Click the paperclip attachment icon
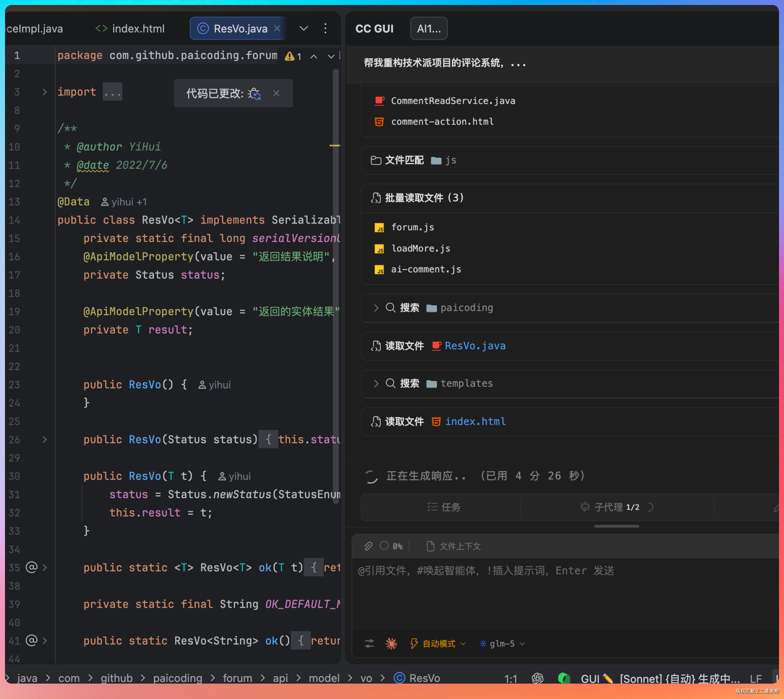784x699 pixels. pyautogui.click(x=368, y=546)
